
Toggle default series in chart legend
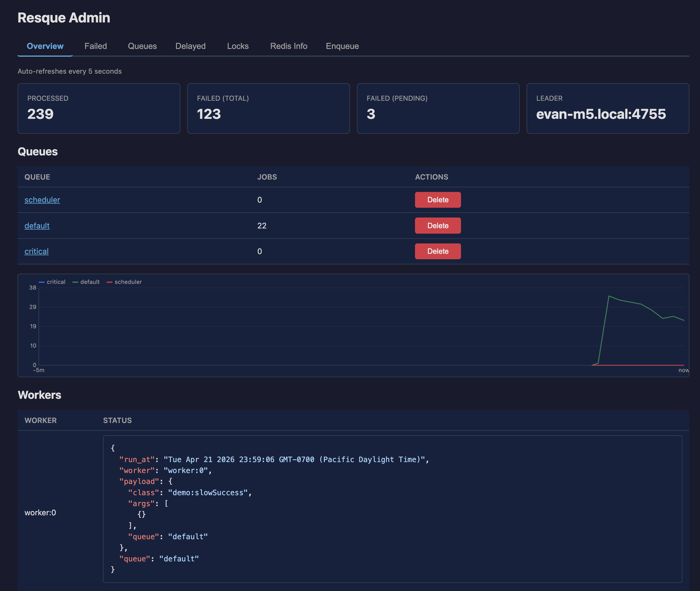(x=86, y=282)
